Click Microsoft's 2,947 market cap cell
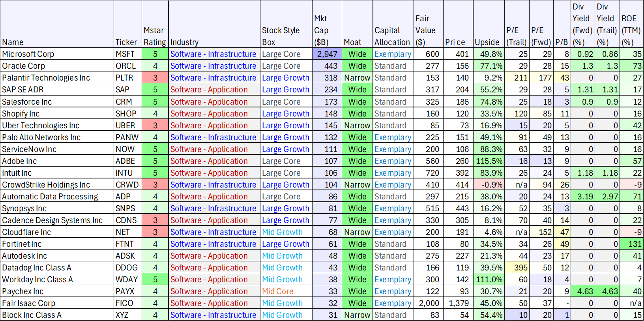This screenshot has height=321, width=644. [x=327, y=54]
